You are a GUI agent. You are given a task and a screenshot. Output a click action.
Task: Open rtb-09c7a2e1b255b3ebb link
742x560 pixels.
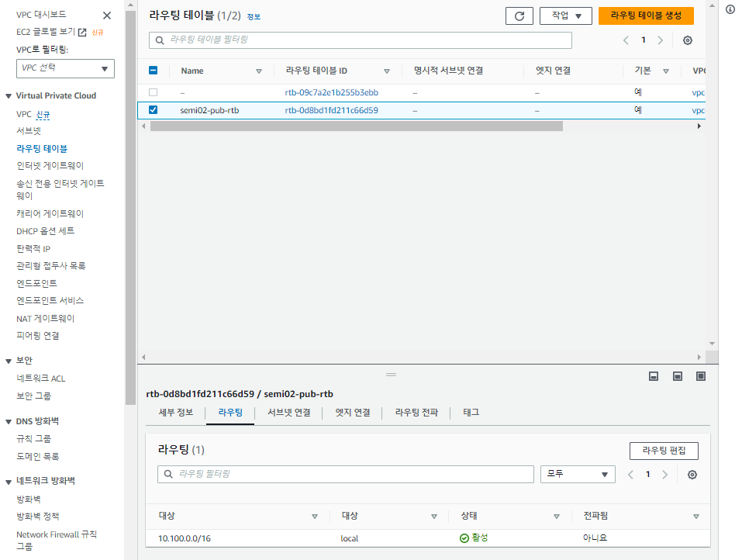click(x=331, y=92)
